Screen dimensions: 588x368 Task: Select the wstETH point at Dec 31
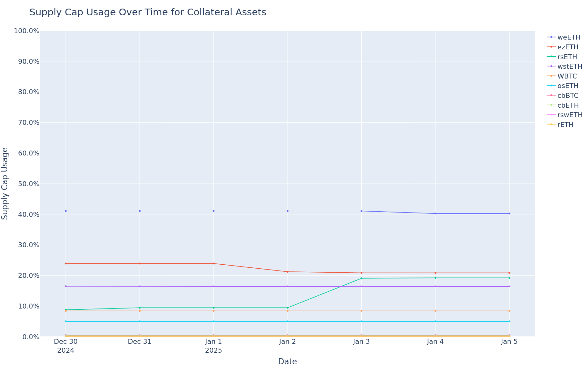[140, 286]
